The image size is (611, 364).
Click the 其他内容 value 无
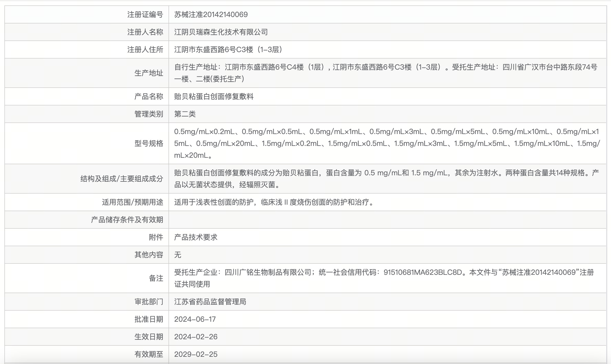pyautogui.click(x=178, y=255)
